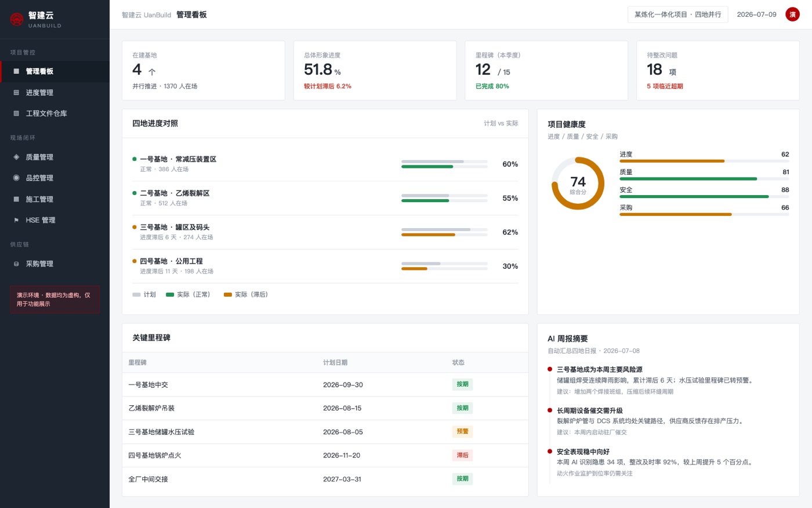Click the HSE 管理 flag icon
812x508 pixels.
pyautogui.click(x=16, y=220)
